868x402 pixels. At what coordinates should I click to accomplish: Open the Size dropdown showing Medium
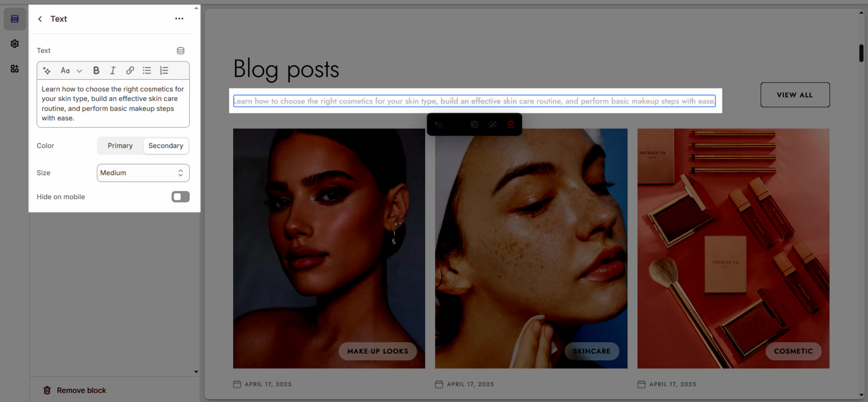pyautogui.click(x=143, y=173)
